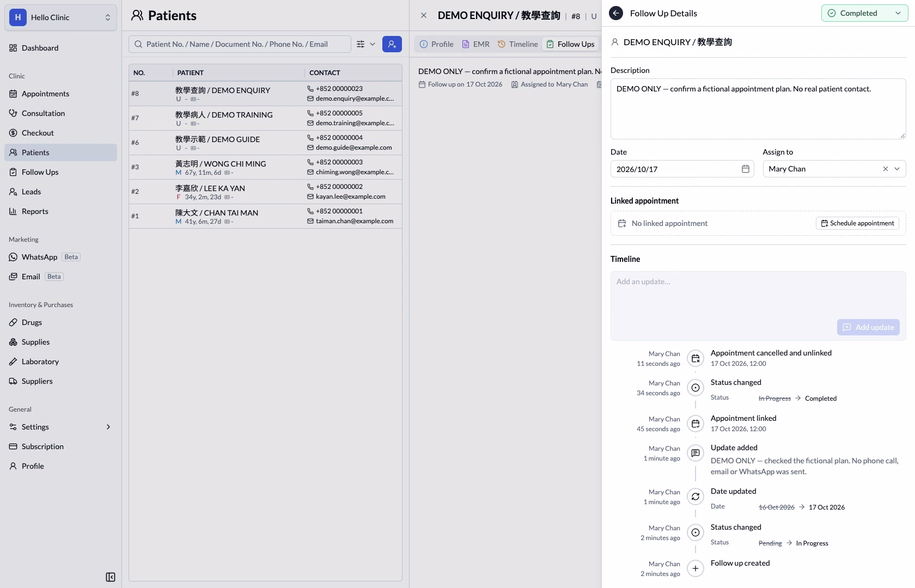Open the search filter sliders icon
This screenshot has height=588, width=915.
point(361,44)
